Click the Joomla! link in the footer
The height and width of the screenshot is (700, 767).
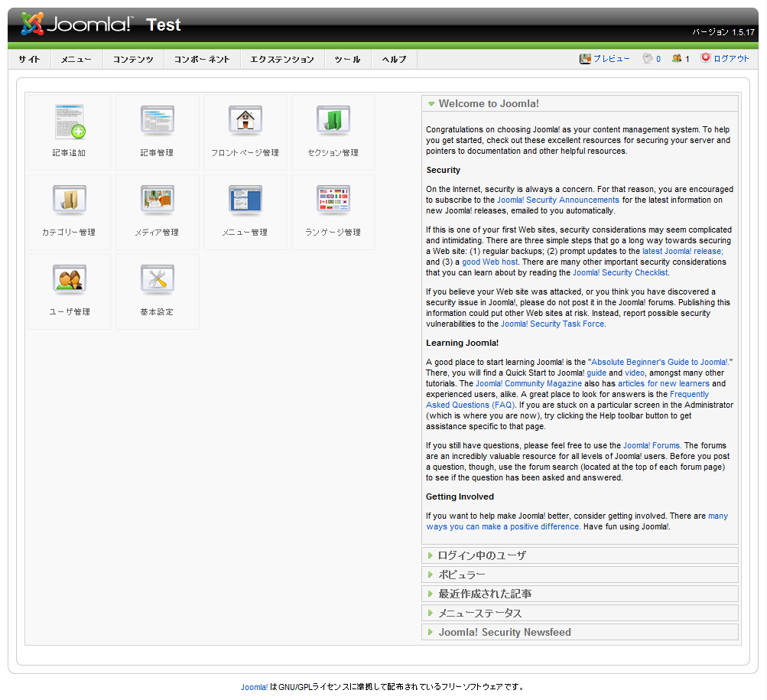click(255, 687)
